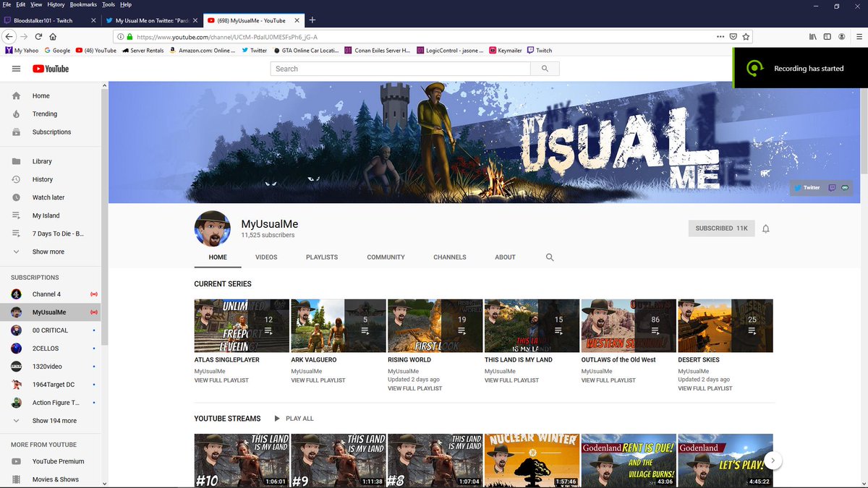Image resolution: width=868 pixels, height=488 pixels.
Task: Click the Subscribed 11K button
Action: point(721,228)
